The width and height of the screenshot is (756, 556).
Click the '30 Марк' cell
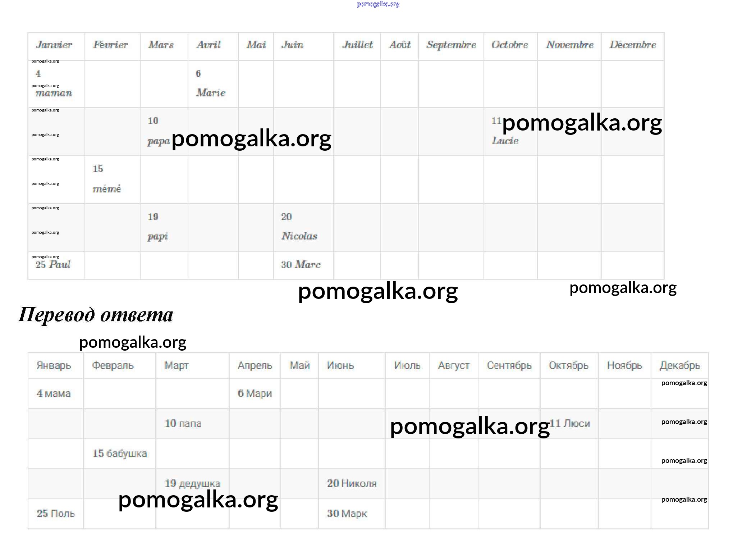point(347,514)
